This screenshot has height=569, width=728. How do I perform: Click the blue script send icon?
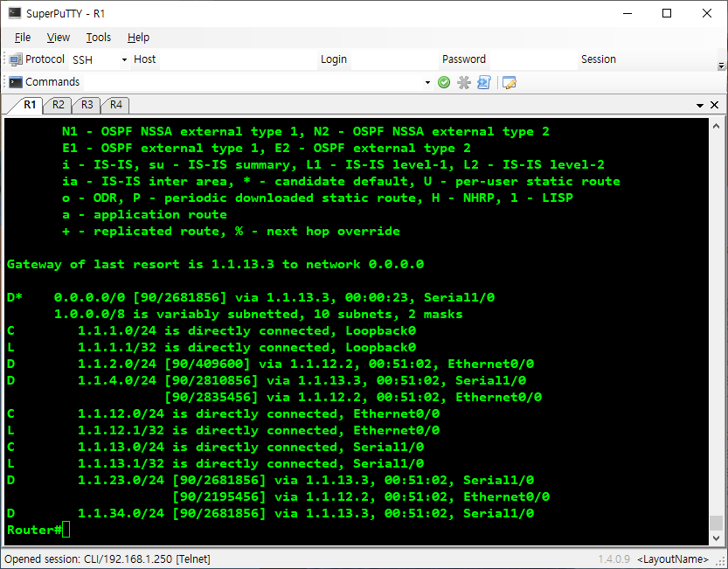click(x=484, y=83)
